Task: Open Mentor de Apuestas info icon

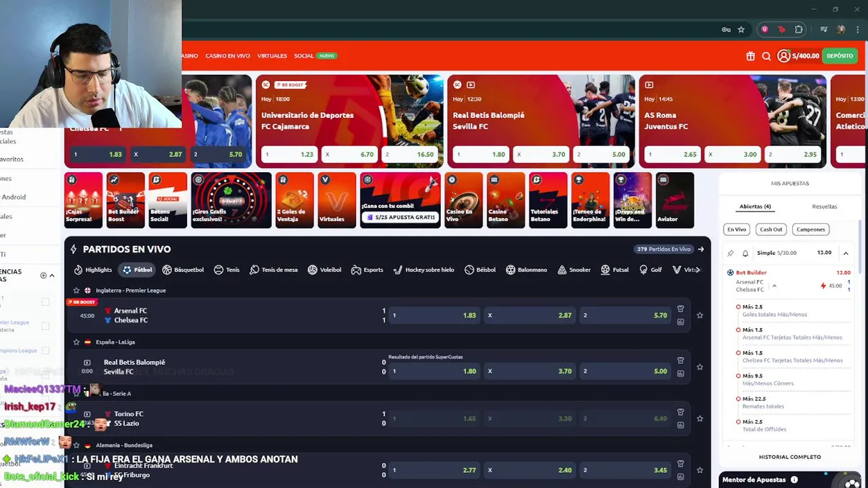Action: 794,480
